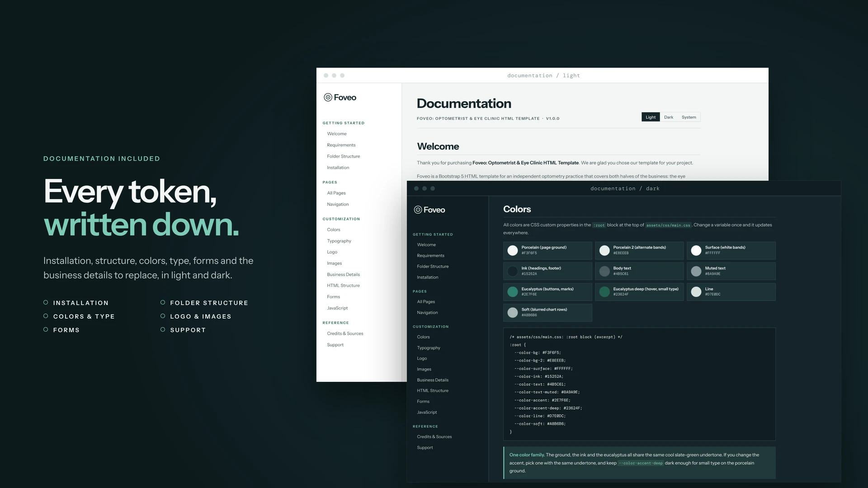This screenshot has width=868, height=488.
Task: Open Welcome in the light window sidebar
Action: pos(337,134)
